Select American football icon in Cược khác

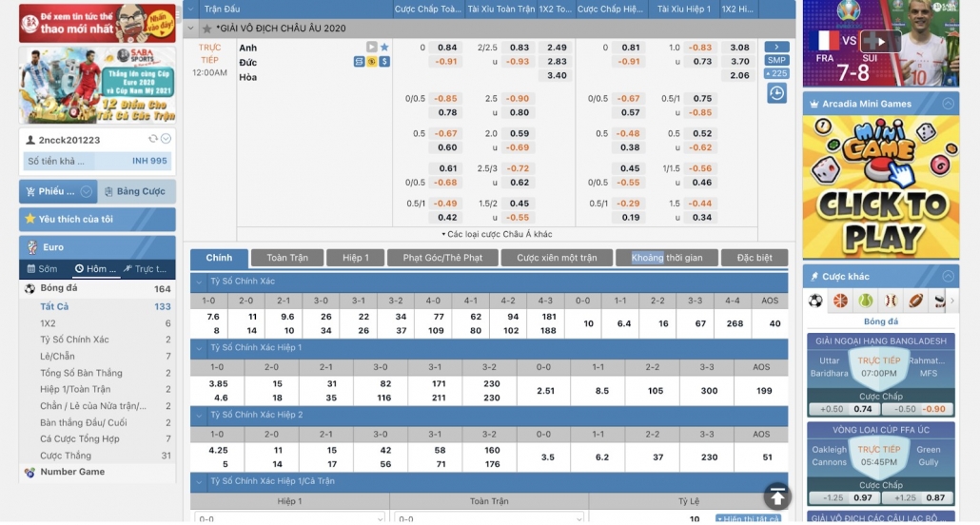915,301
